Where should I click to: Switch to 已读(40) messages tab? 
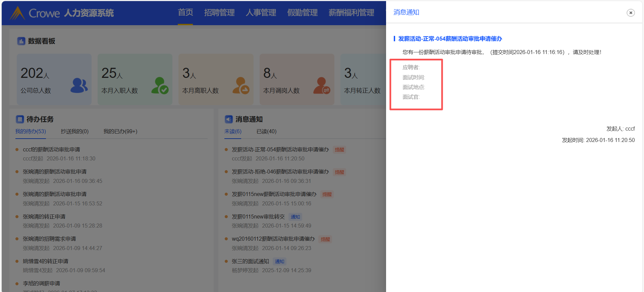267,132
